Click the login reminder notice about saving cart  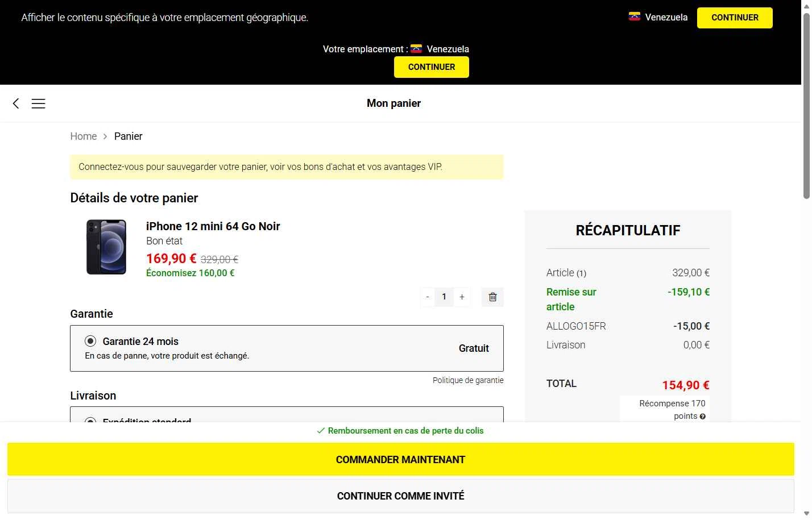click(x=287, y=167)
